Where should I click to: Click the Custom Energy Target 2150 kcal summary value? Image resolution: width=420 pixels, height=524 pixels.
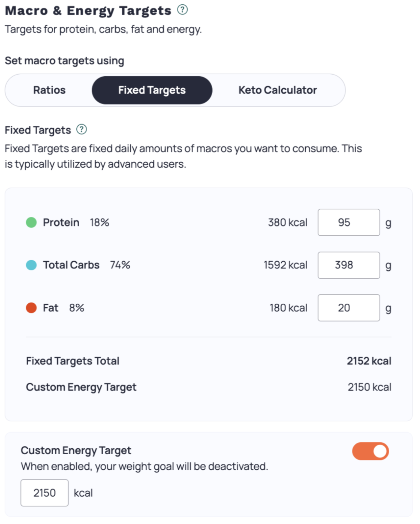point(369,387)
